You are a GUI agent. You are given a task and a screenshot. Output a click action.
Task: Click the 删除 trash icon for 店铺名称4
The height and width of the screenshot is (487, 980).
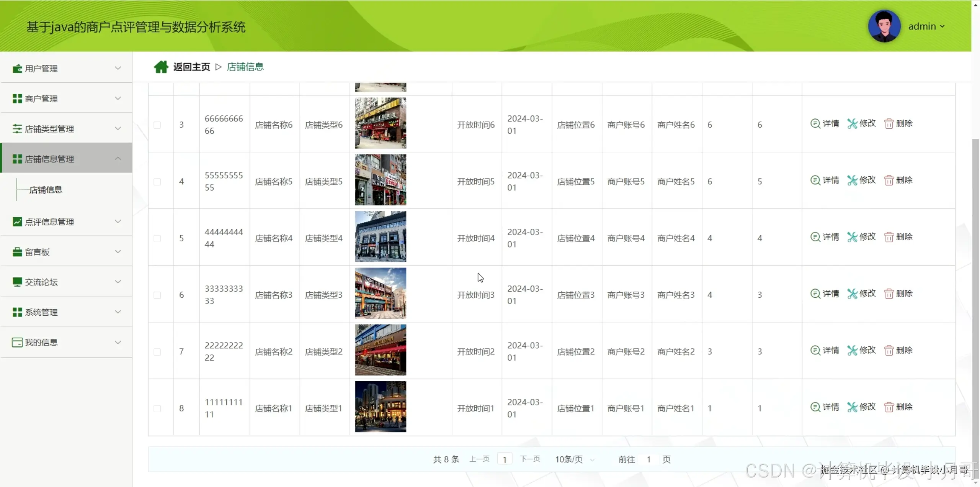coord(889,237)
